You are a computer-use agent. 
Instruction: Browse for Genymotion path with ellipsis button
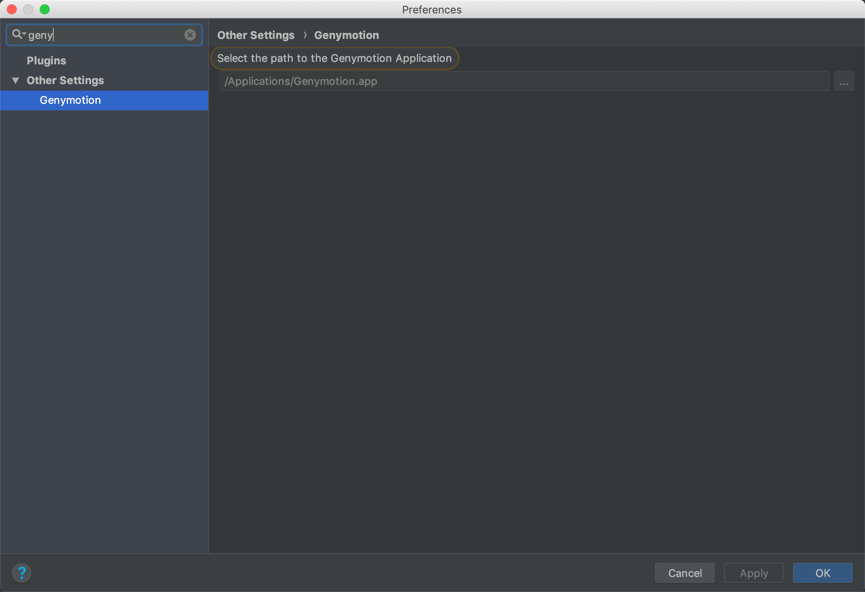[x=843, y=82]
